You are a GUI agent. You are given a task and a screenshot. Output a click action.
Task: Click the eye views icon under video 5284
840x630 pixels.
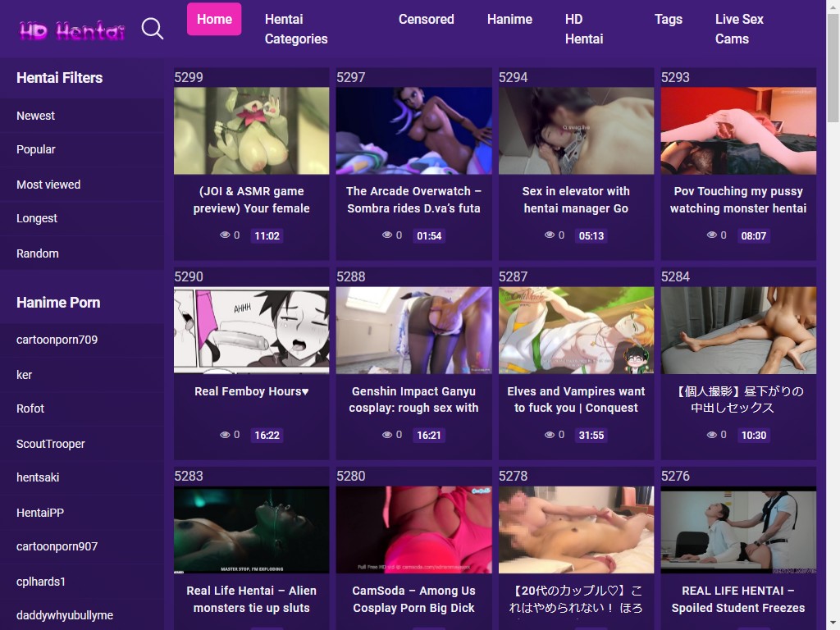pyautogui.click(x=712, y=435)
